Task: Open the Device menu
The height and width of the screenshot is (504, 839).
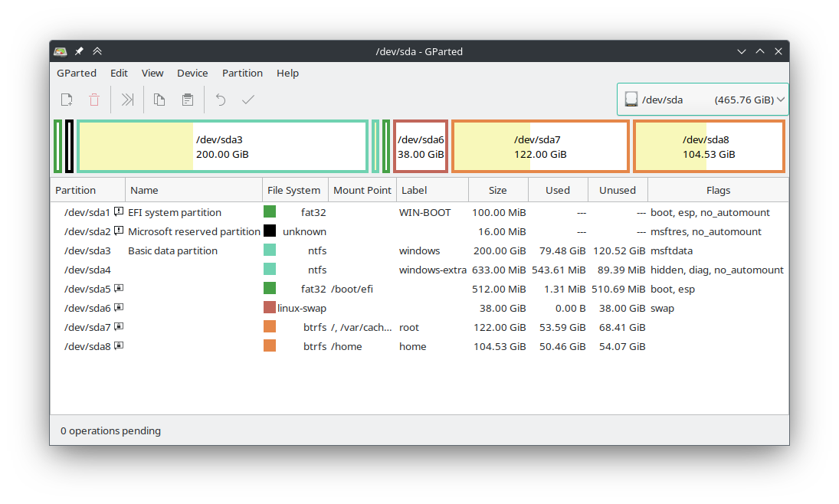Action: tap(192, 74)
